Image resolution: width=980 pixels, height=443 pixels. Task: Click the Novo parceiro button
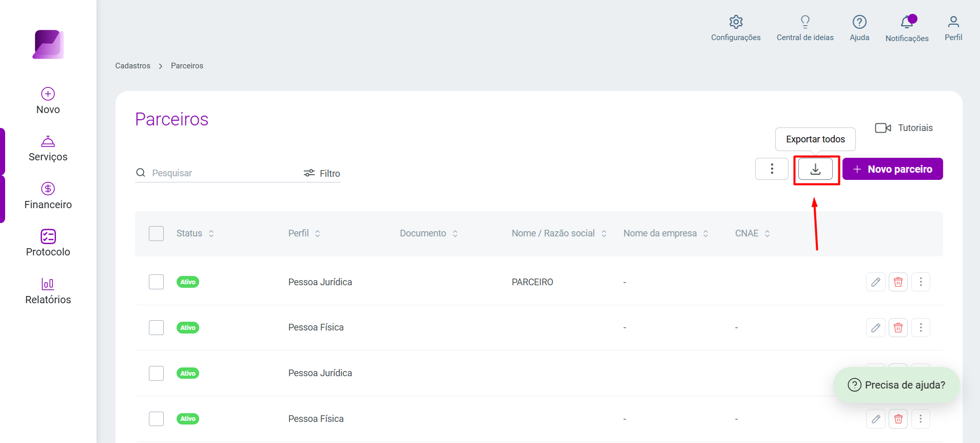[893, 169]
